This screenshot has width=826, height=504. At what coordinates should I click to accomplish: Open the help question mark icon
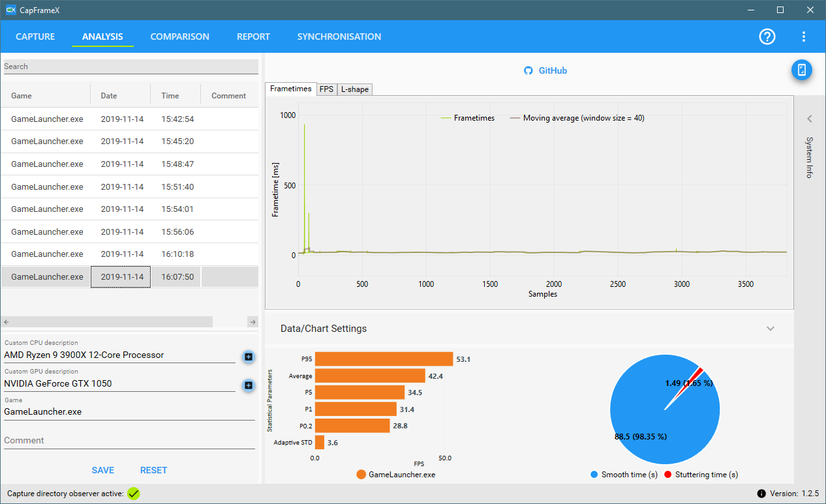tap(767, 37)
